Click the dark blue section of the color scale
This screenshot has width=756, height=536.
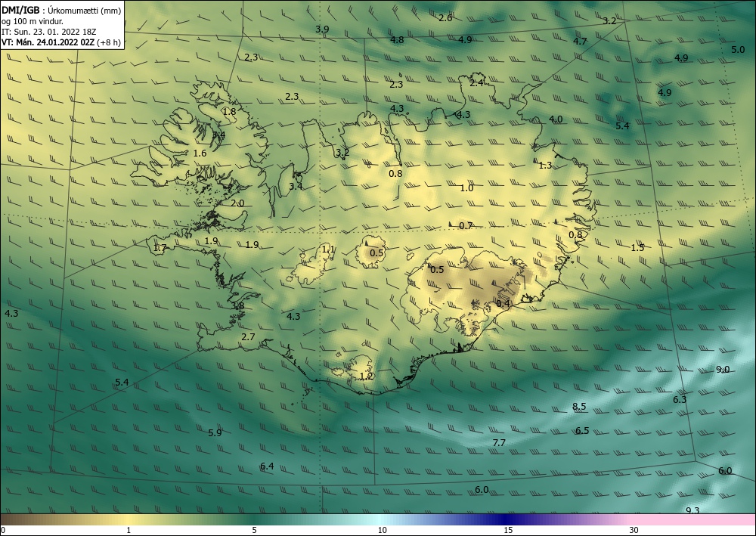point(503,519)
